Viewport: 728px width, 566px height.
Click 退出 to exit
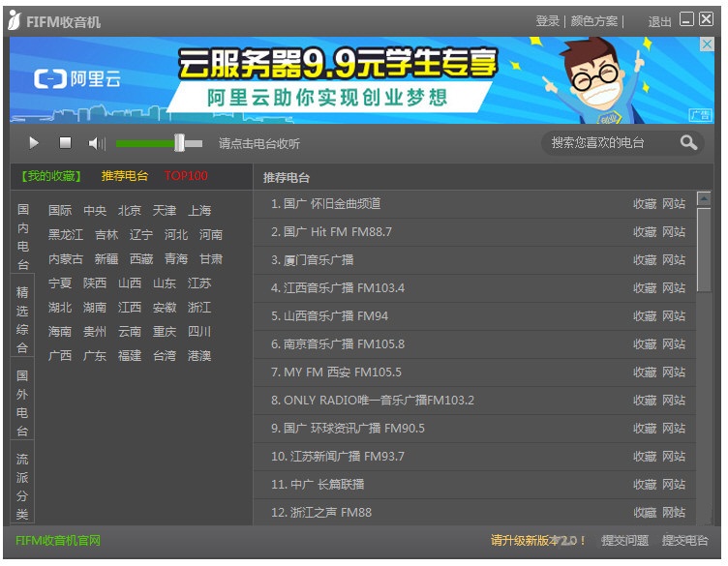[x=660, y=21]
